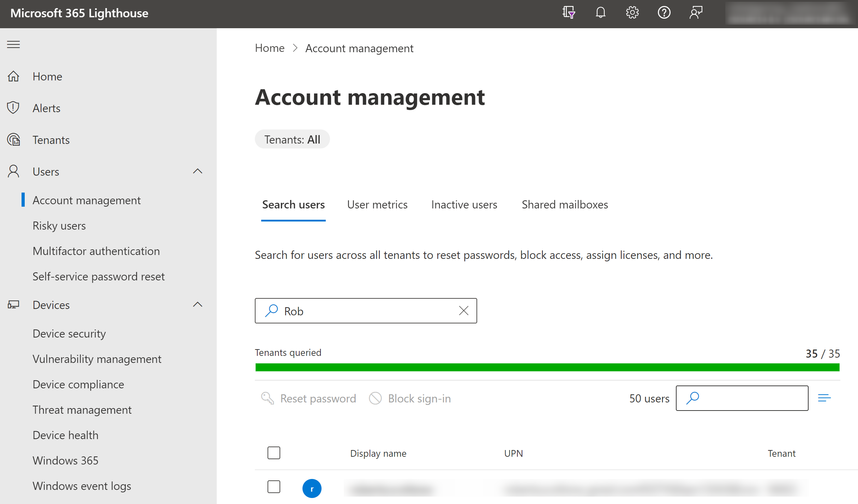Go to Home in the sidebar

(x=47, y=77)
